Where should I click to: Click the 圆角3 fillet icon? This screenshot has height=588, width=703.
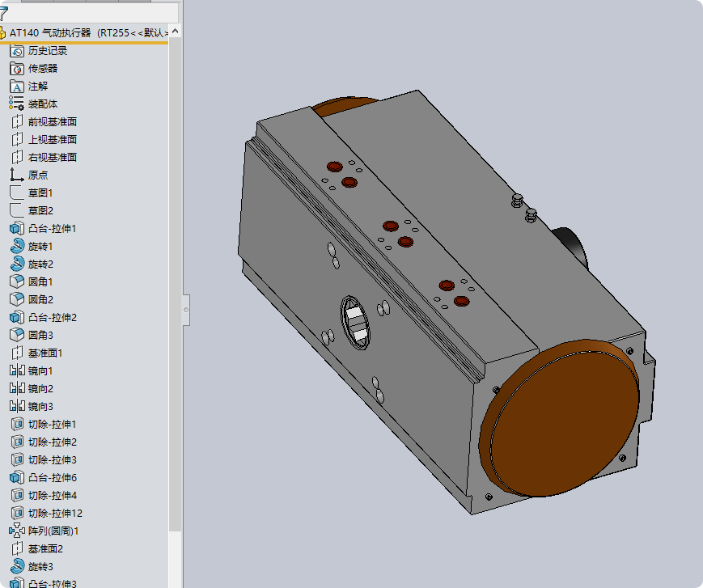click(x=17, y=335)
